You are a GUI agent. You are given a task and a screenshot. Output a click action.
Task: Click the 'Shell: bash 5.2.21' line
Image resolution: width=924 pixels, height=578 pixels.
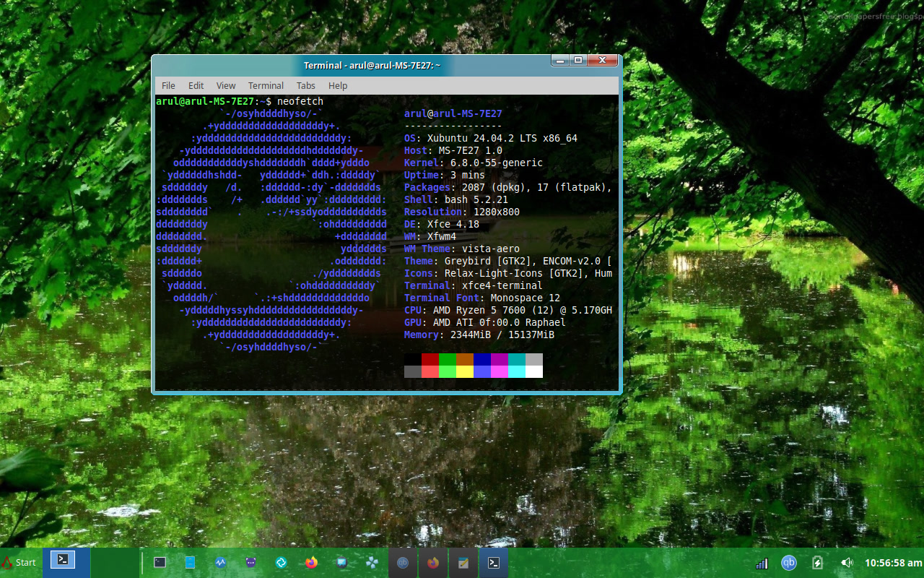click(x=456, y=199)
